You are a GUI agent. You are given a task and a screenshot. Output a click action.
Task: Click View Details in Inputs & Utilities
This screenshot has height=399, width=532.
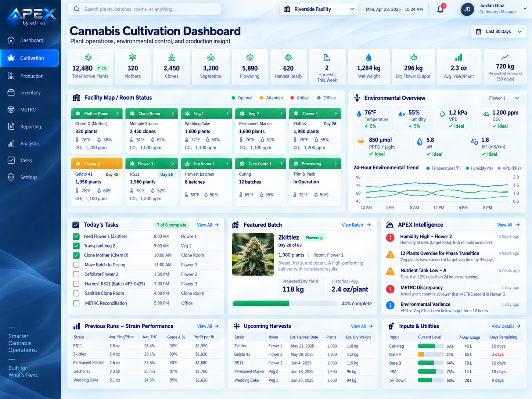506,326
